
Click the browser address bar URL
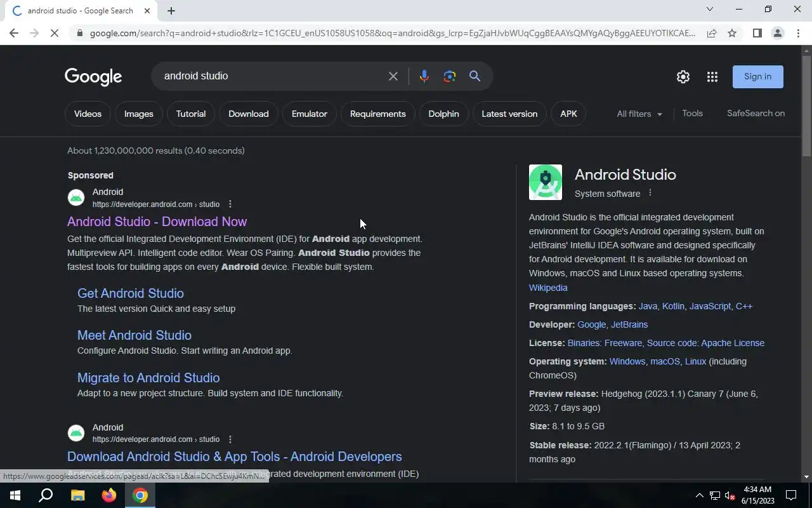[392, 33]
